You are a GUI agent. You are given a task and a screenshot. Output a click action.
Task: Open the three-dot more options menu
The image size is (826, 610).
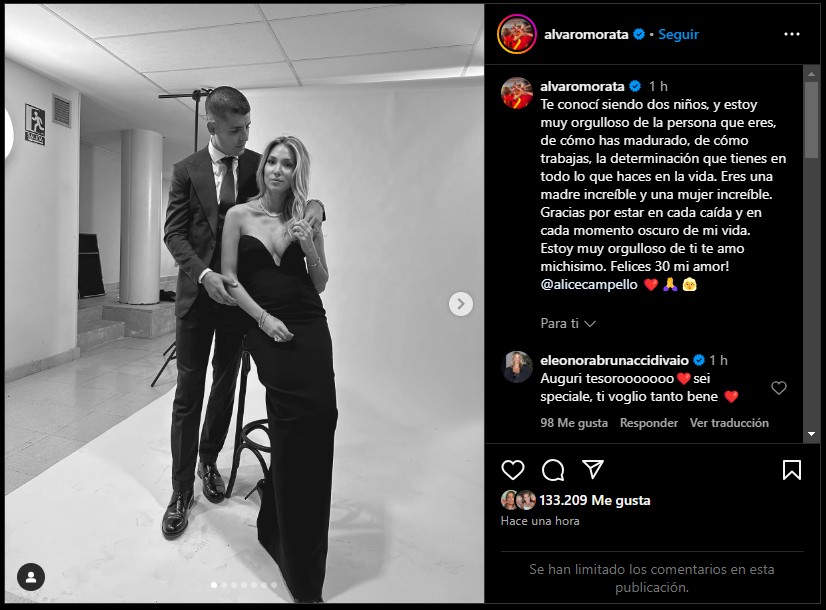792,34
